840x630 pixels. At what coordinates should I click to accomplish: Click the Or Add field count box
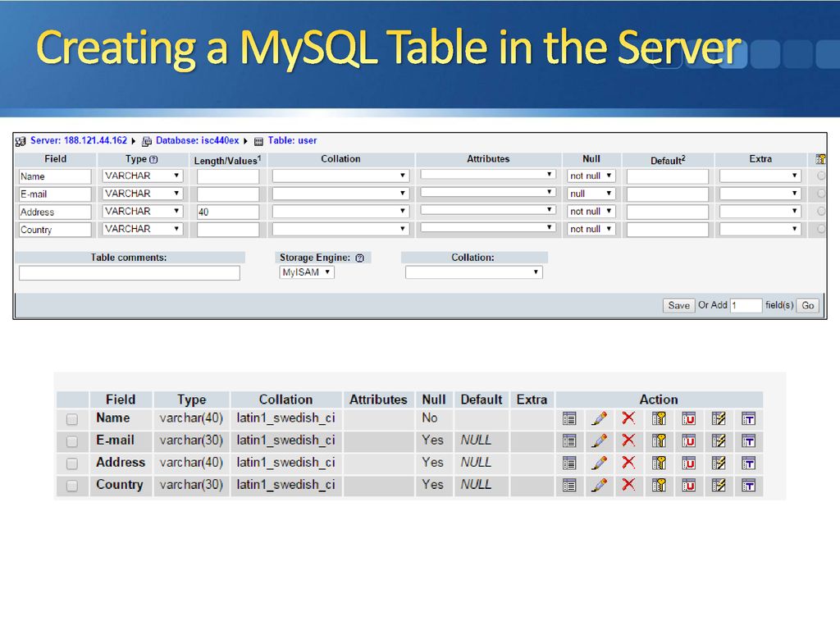click(746, 305)
